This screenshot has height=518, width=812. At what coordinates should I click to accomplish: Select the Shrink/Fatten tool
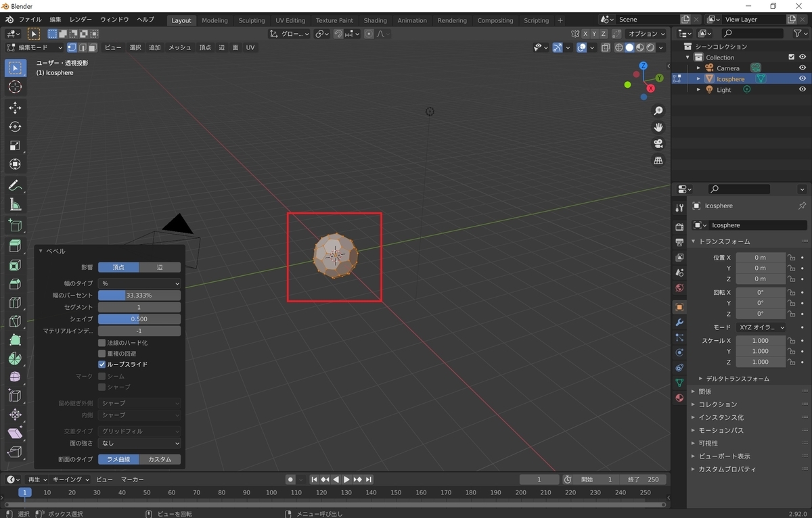15,415
